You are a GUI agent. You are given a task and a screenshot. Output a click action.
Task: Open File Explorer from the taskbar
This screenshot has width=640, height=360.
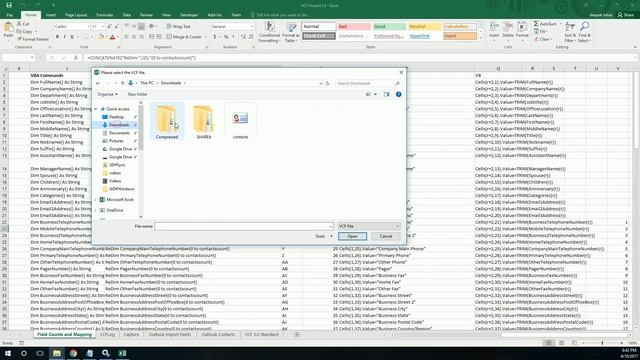(x=57, y=353)
